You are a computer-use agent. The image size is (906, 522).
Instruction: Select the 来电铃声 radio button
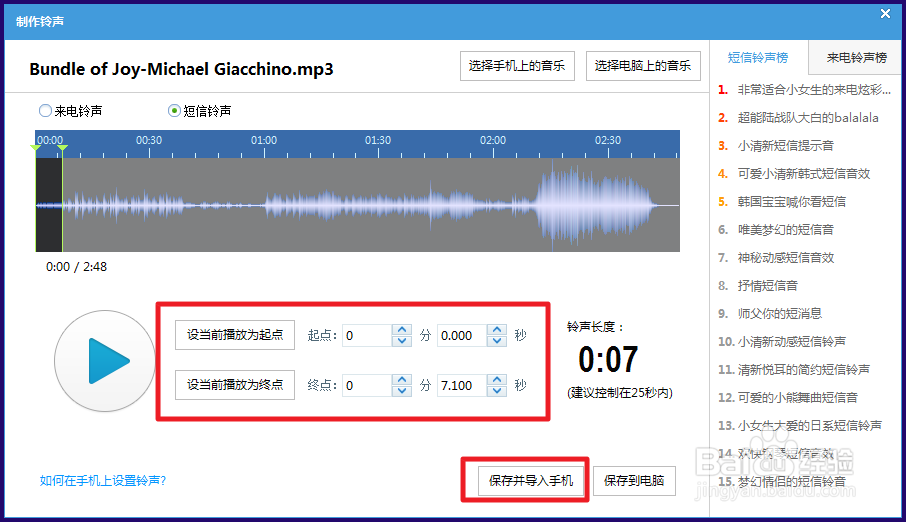[45, 110]
